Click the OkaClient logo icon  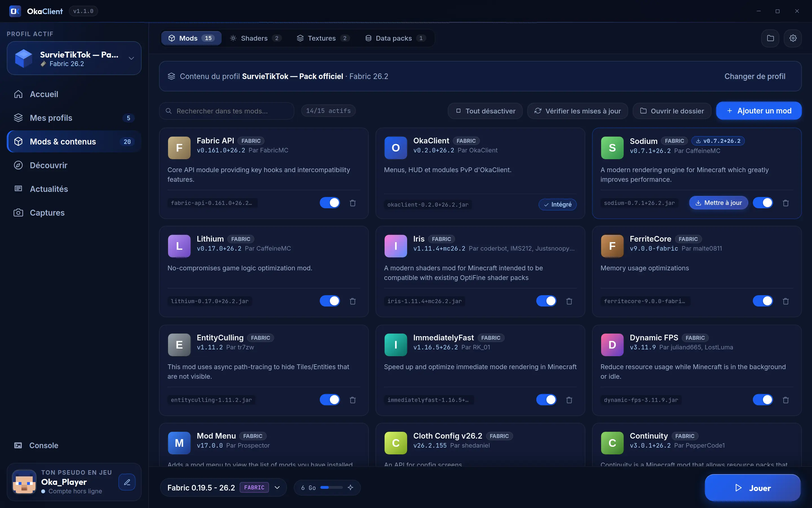tap(15, 11)
